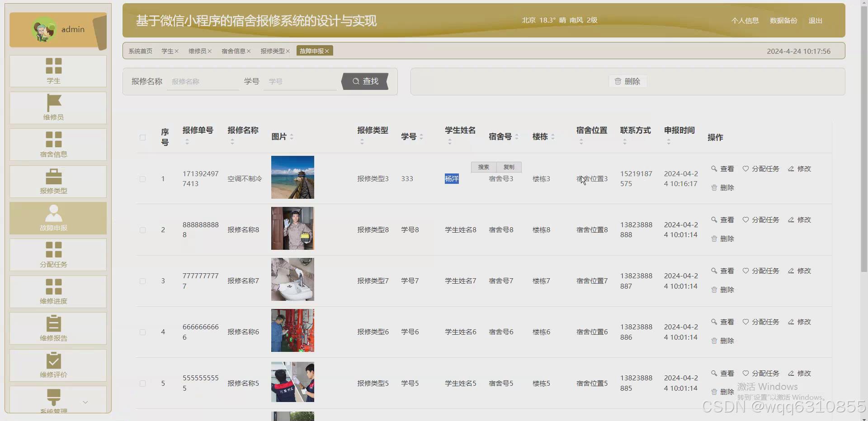Sort by 报修类型 column

362,142
